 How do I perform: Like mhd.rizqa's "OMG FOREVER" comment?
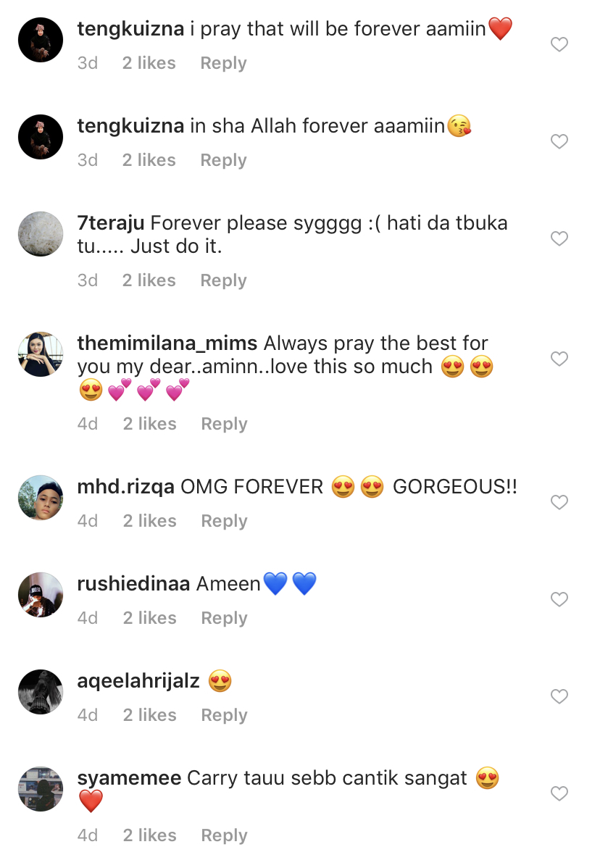(559, 502)
